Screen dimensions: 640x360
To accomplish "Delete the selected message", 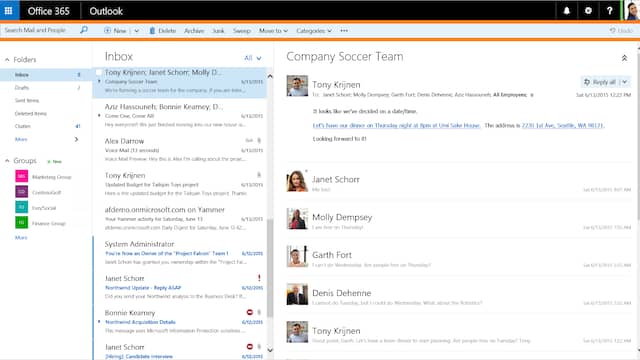I will coord(162,31).
